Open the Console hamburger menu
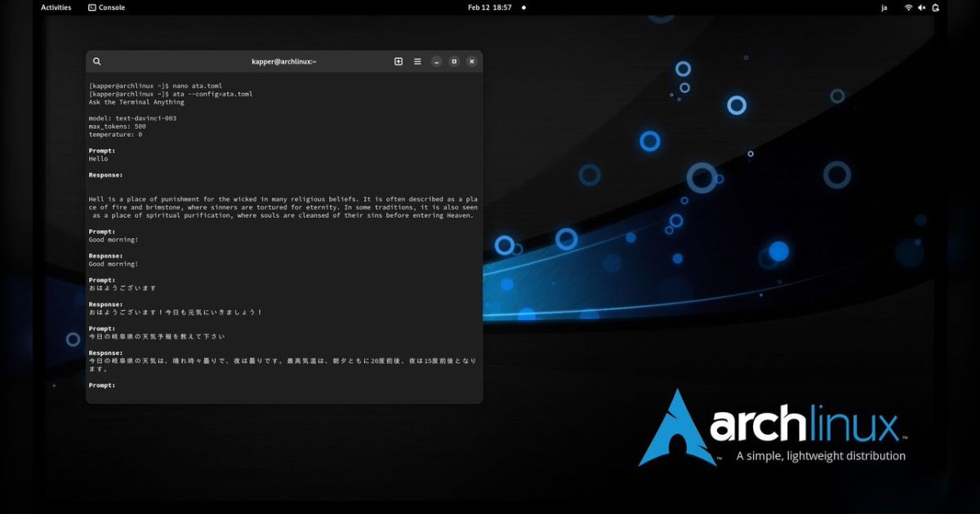The image size is (980, 514). pyautogui.click(x=417, y=61)
